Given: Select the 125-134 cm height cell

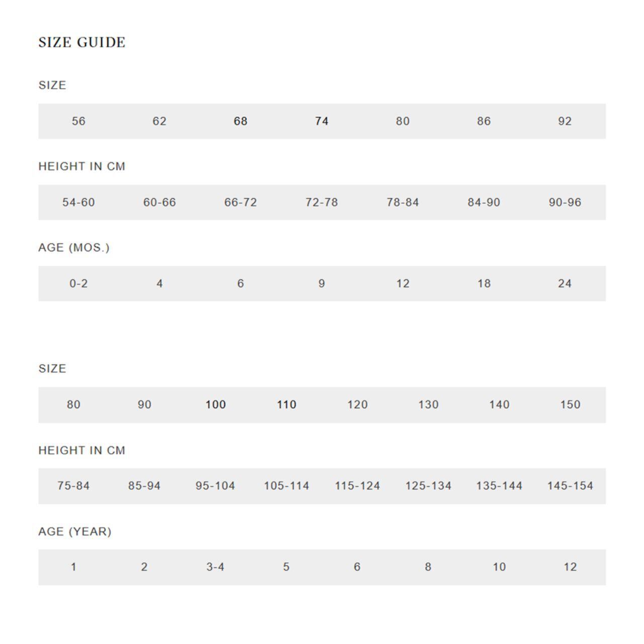Looking at the screenshot, I should pyautogui.click(x=428, y=486).
